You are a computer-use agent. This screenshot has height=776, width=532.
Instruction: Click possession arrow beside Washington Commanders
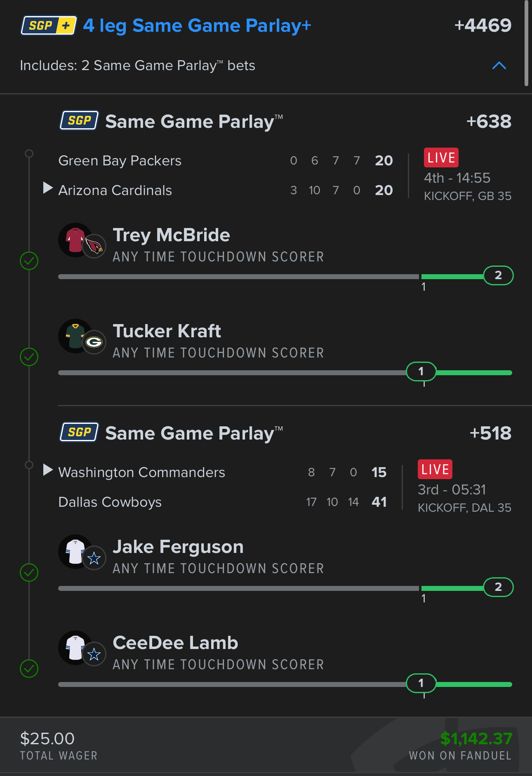[48, 470]
